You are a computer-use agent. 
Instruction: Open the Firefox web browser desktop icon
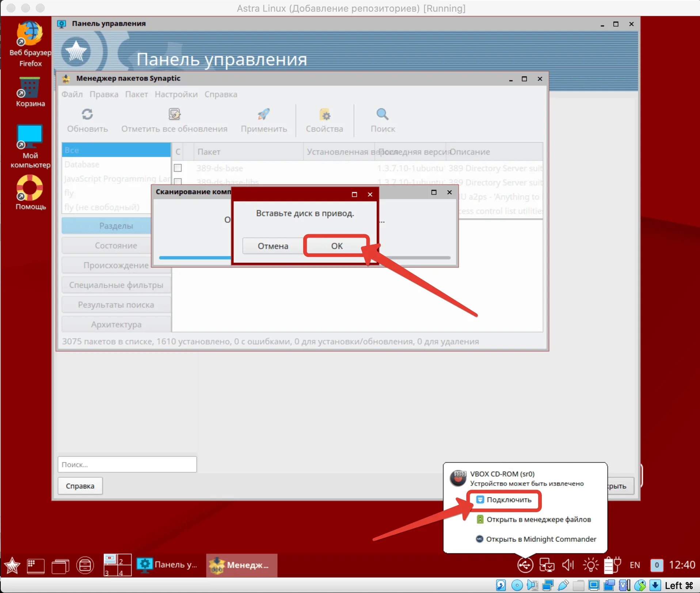point(30,34)
